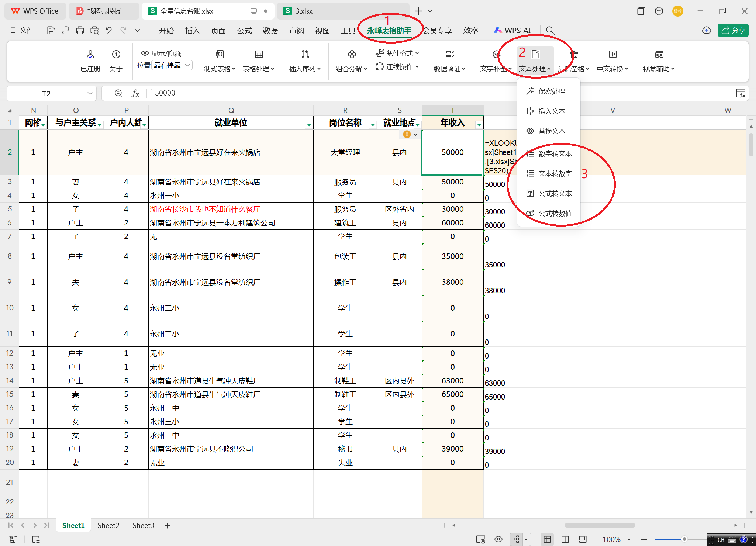Open the 组合分解 tool
Screen dimensions: 756x546
pos(351,61)
